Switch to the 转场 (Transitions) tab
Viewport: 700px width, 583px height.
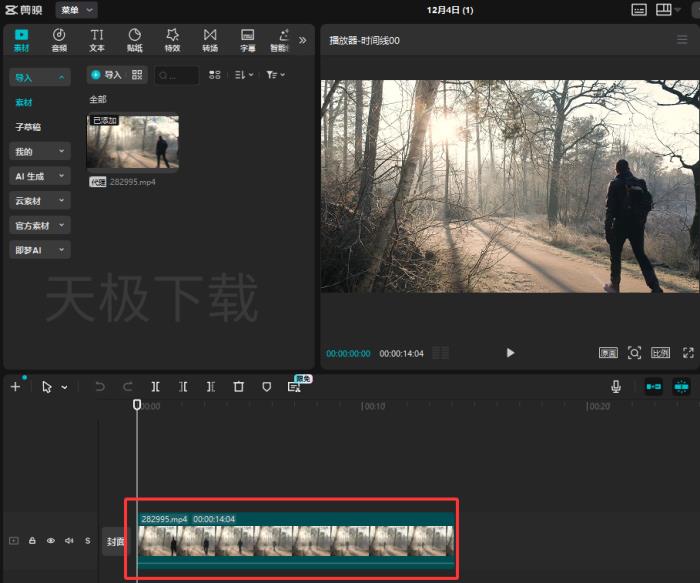tap(210, 40)
